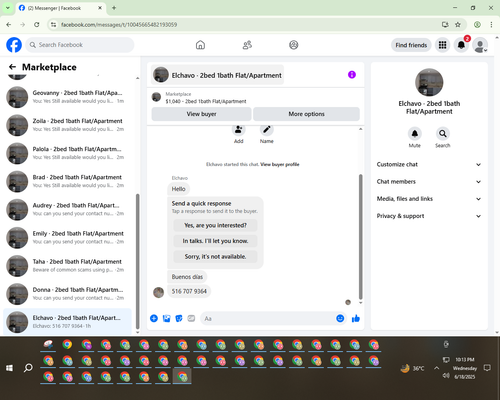The image size is (500, 400).
Task: Send quick response In talks. I'll let you know.
Action: tap(215, 241)
